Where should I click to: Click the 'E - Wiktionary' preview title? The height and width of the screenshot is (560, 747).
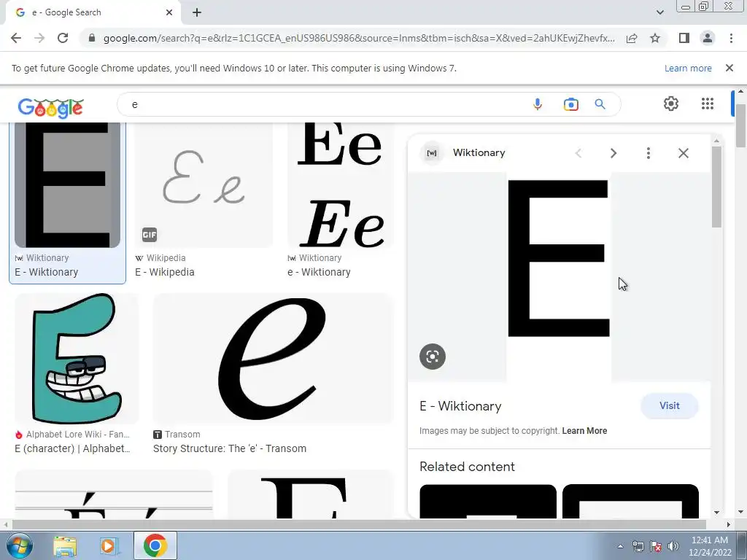click(460, 406)
